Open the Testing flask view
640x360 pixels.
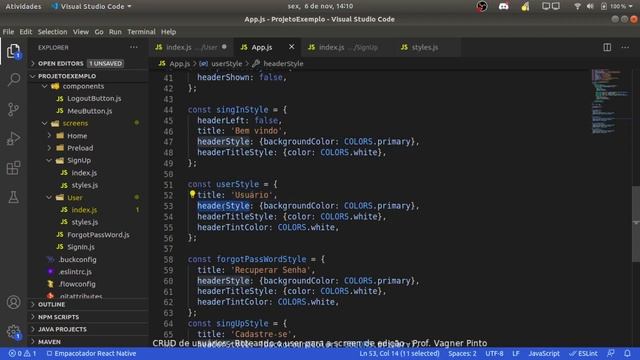pos(13,197)
